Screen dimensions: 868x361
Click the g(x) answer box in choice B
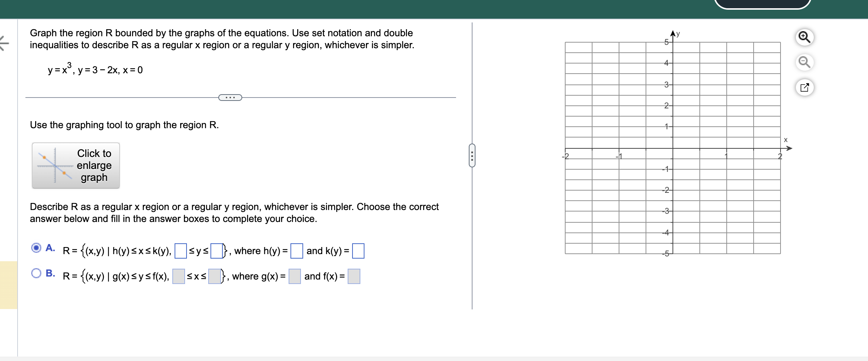pyautogui.click(x=294, y=277)
